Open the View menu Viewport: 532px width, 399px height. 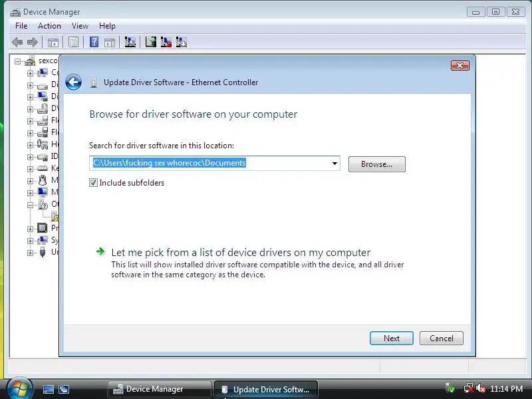click(80, 26)
